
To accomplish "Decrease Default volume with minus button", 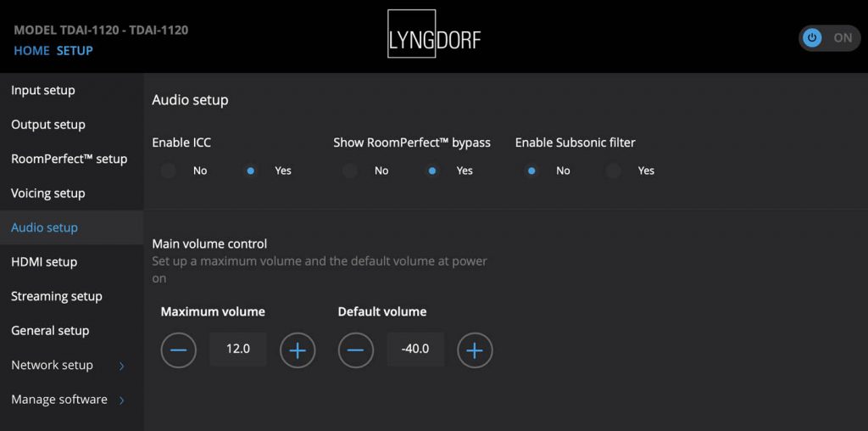I will [355, 350].
